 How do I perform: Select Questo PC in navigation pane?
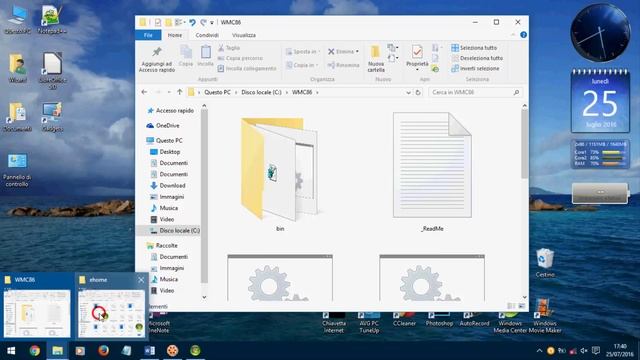coord(164,140)
